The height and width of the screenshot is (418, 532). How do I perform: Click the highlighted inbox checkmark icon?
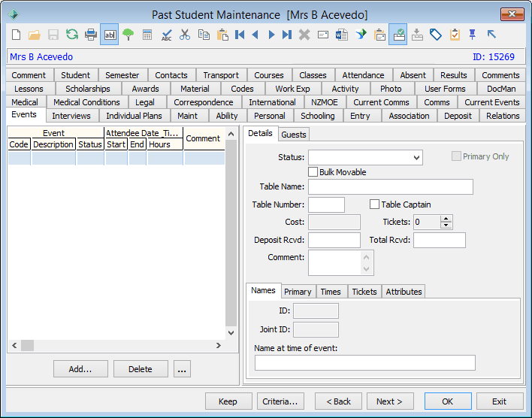tap(398, 35)
